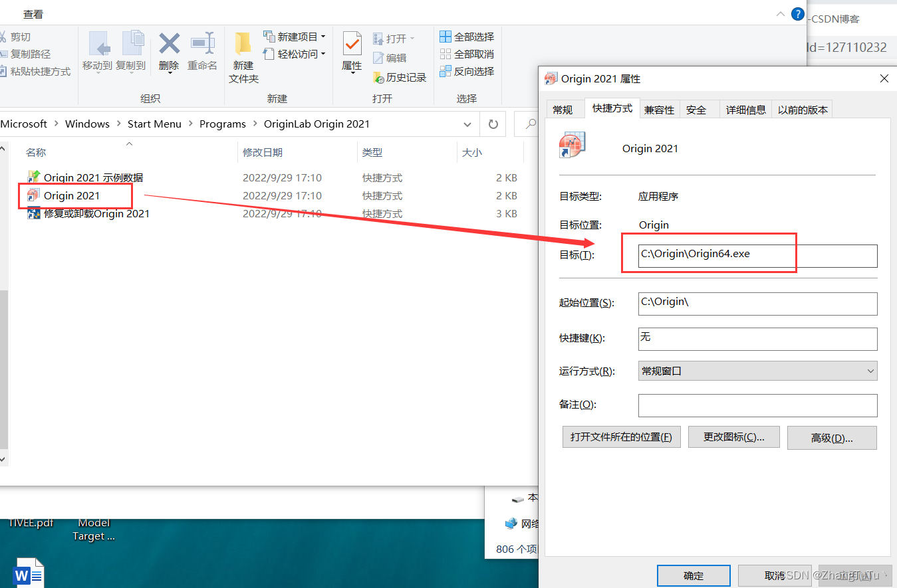Open the New item (新建项目) dropdown
Screen dimensions: 897x588
point(295,37)
